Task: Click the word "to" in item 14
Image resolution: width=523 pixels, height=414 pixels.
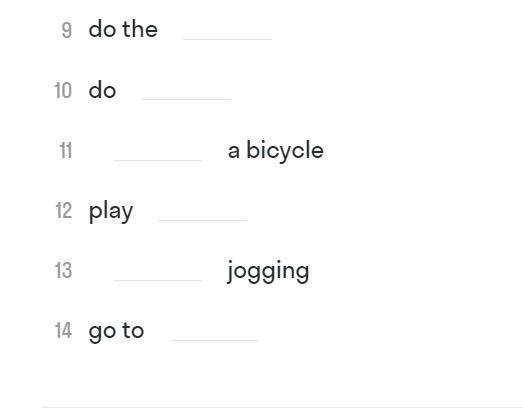Action: point(133,331)
